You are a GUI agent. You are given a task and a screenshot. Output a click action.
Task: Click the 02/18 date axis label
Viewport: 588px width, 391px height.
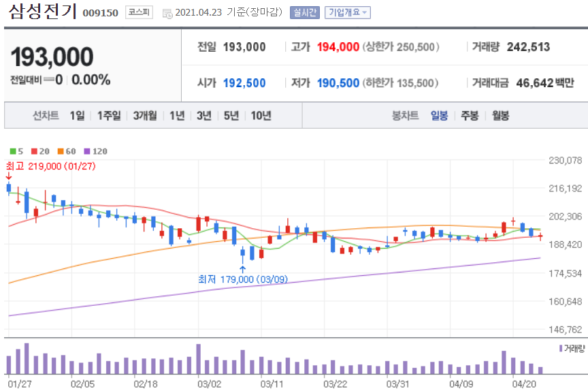point(146,384)
